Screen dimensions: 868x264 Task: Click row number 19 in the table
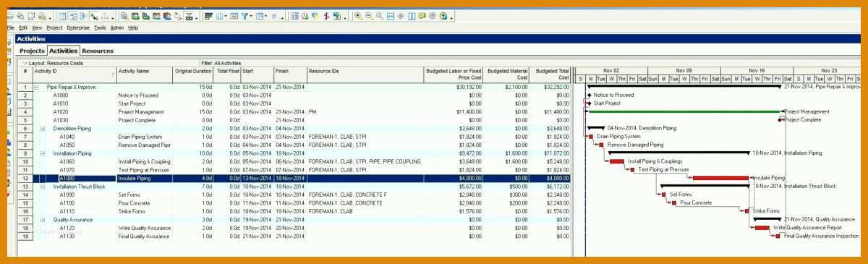(x=25, y=236)
